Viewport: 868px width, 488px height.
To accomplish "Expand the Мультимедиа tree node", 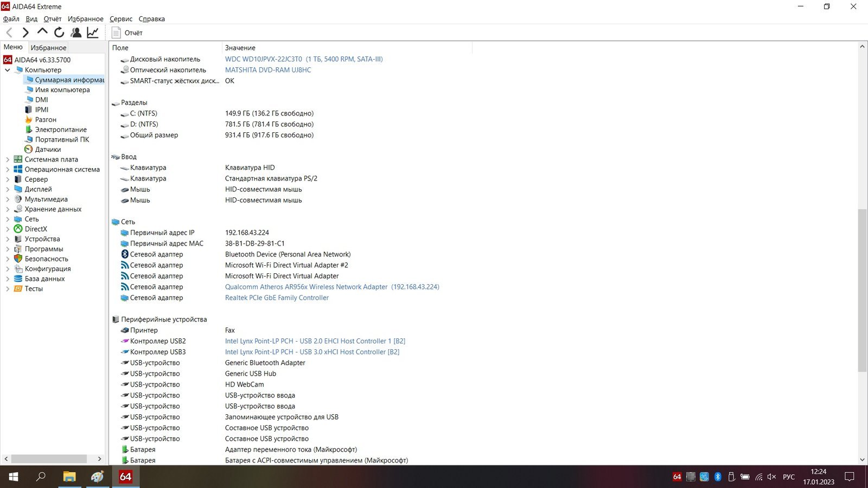I will (x=8, y=199).
